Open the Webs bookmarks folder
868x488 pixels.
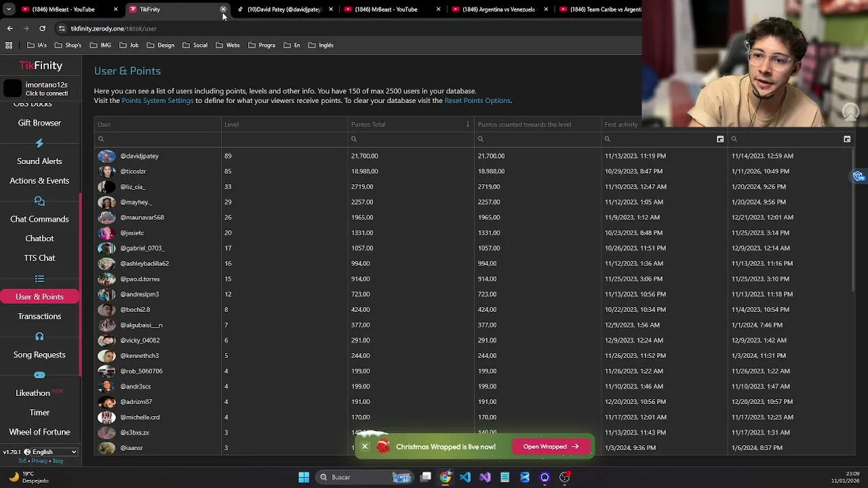coord(228,45)
